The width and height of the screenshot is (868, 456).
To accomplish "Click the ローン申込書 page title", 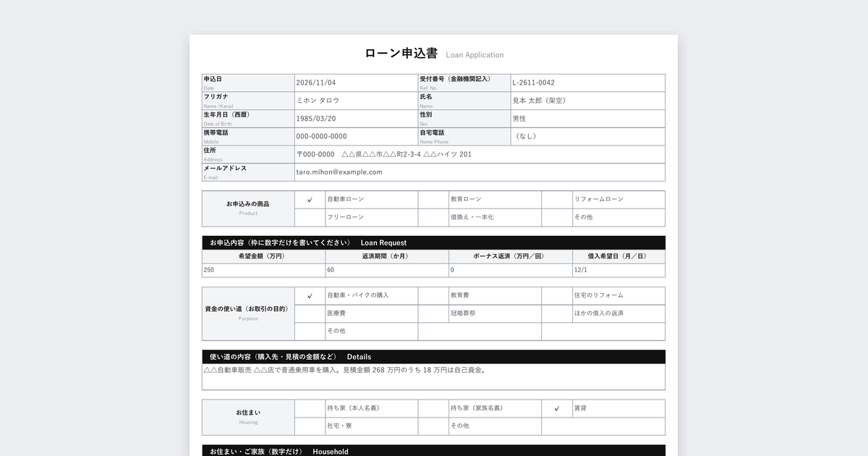I will [x=401, y=54].
